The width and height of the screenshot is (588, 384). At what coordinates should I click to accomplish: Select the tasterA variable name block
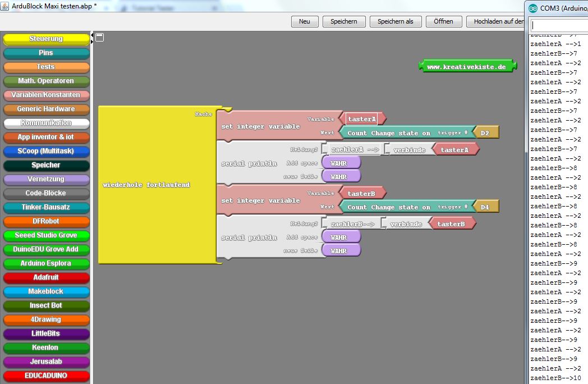tap(361, 119)
